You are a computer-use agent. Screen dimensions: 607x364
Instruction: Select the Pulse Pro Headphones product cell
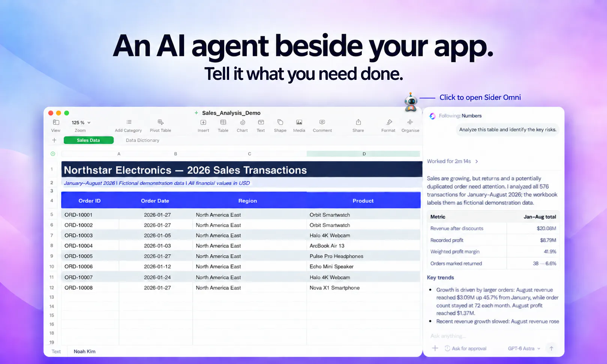click(363, 256)
